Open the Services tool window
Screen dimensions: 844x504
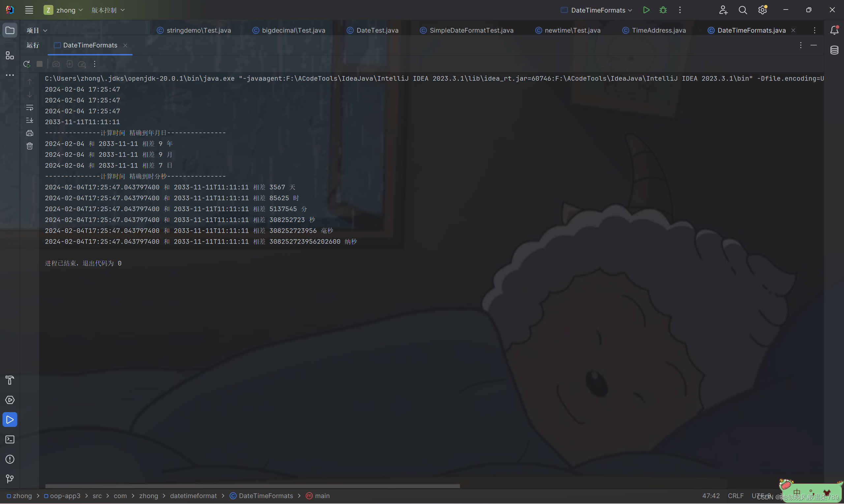point(10,400)
